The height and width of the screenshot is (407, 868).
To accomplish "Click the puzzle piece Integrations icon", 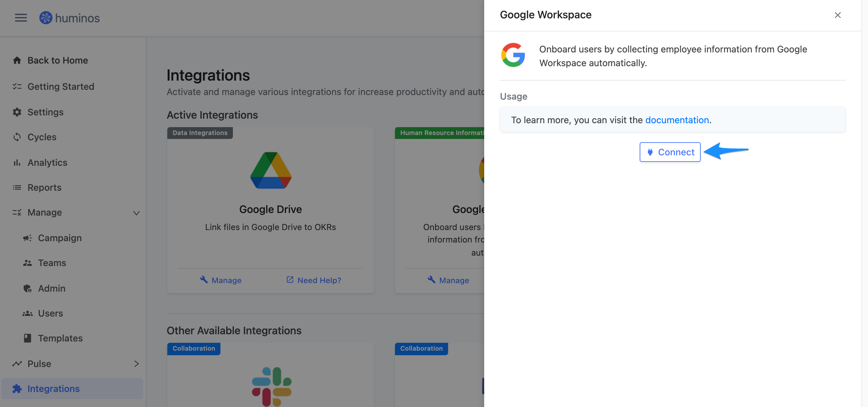I will pyautogui.click(x=17, y=388).
